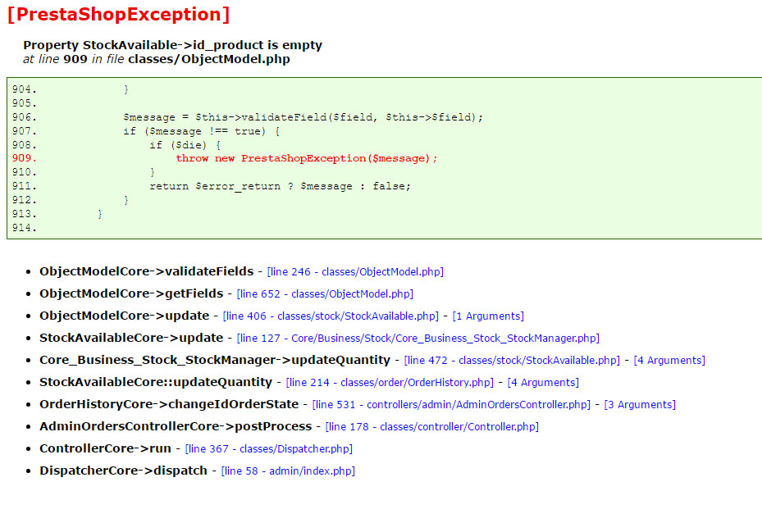Screen dimensions: 762x532
Task: Open line 367 classes/Dispatcher.php link
Action: tap(269, 448)
